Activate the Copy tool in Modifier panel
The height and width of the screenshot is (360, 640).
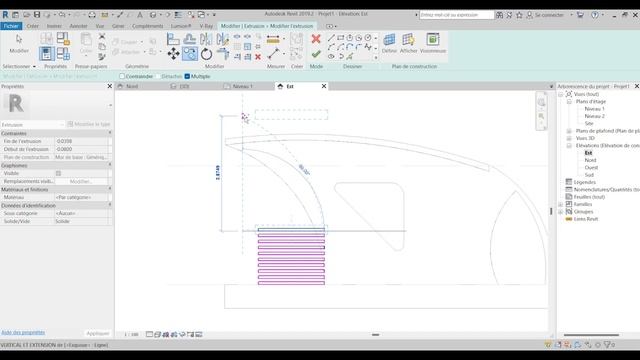190,53
